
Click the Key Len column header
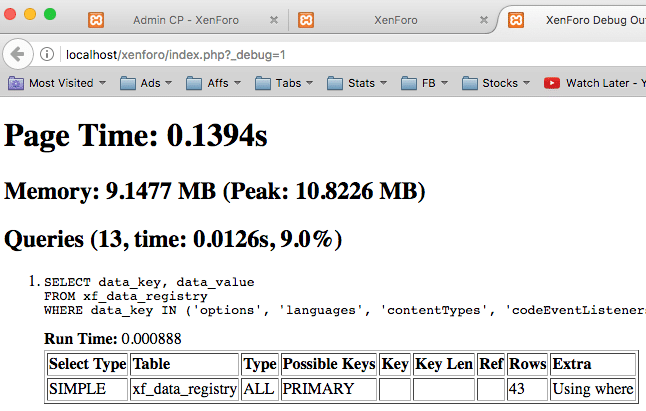pyautogui.click(x=444, y=364)
